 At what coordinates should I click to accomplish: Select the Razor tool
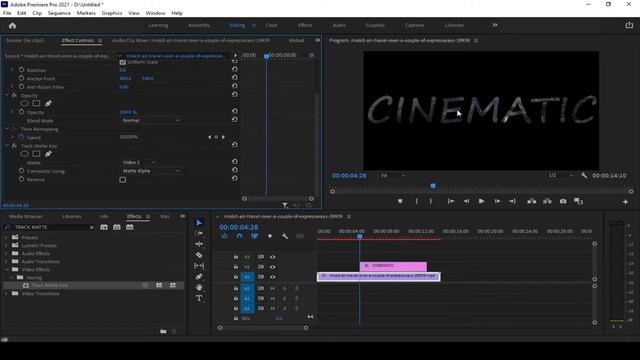[x=199, y=255]
